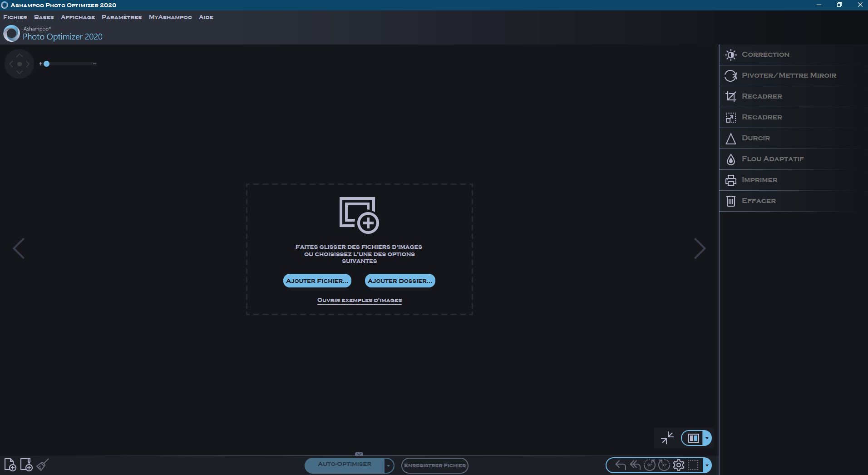Viewport: 868px width, 475px height.
Task: Expand the bottom panel chevron handle
Action: pyautogui.click(x=359, y=454)
